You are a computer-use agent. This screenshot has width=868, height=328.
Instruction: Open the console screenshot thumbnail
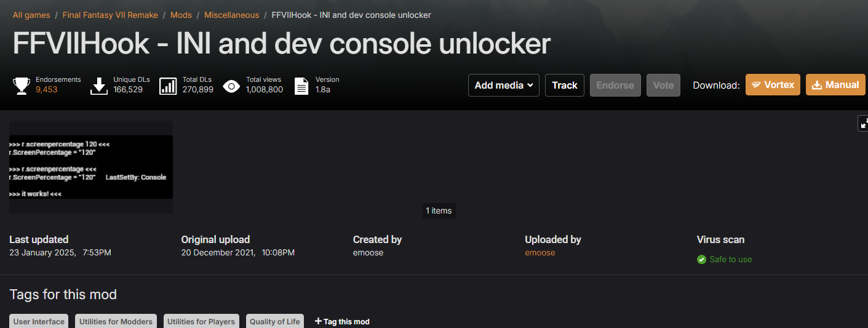coord(90,167)
